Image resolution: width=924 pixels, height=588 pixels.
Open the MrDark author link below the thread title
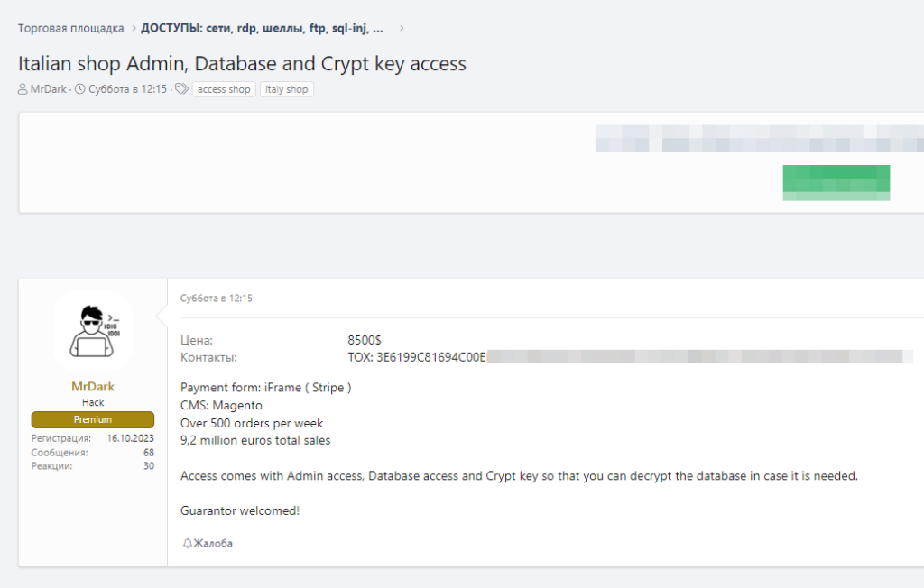(48, 89)
